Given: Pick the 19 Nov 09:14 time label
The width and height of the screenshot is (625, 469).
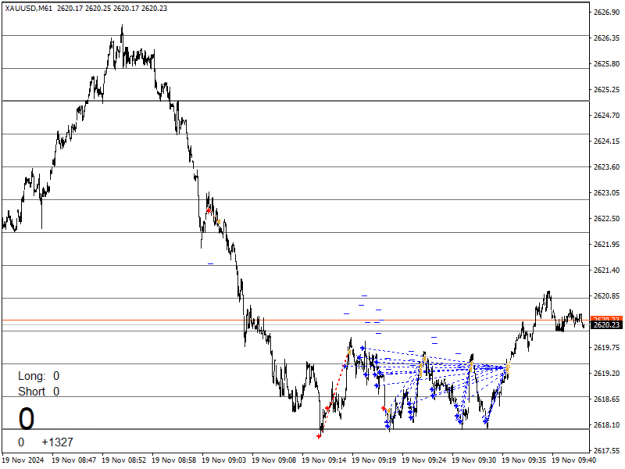Looking at the screenshot, I should coord(324,460).
